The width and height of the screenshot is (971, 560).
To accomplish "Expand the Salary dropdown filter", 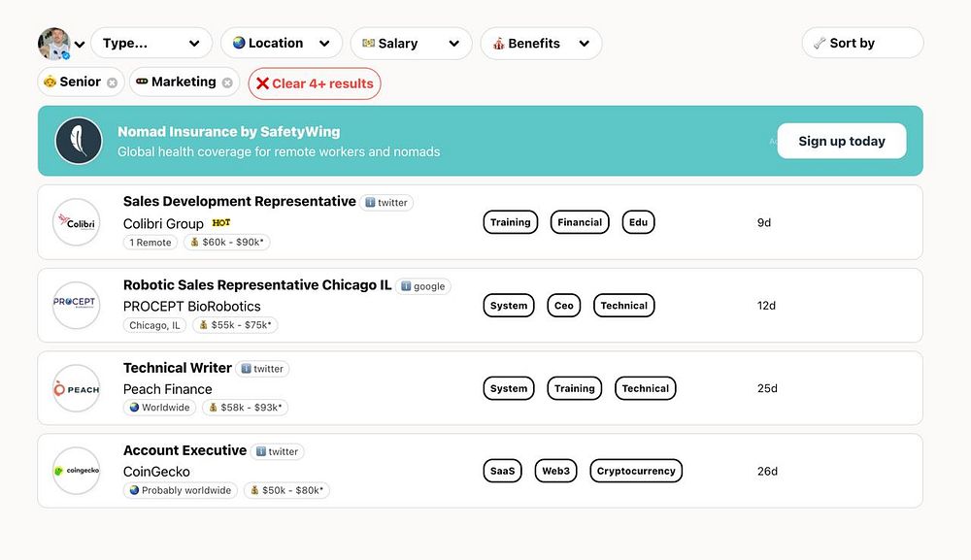I will click(x=411, y=44).
